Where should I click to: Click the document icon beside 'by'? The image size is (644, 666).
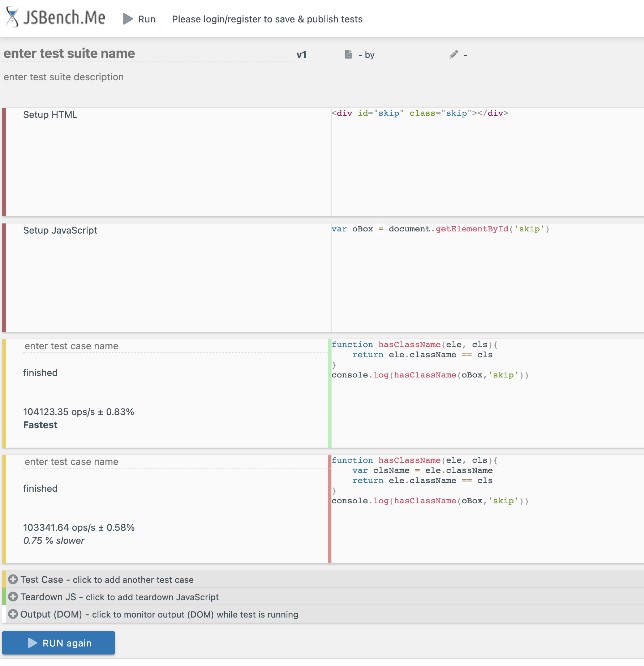click(348, 54)
